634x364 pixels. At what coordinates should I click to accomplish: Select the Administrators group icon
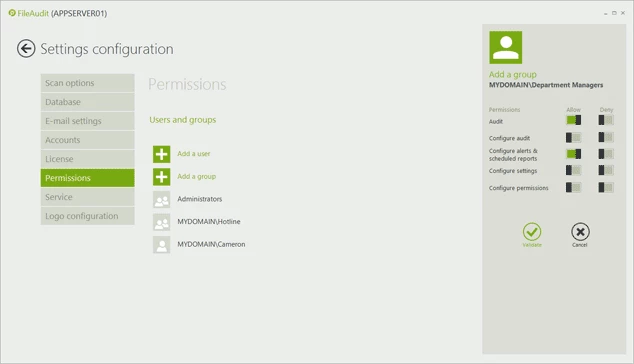click(161, 199)
